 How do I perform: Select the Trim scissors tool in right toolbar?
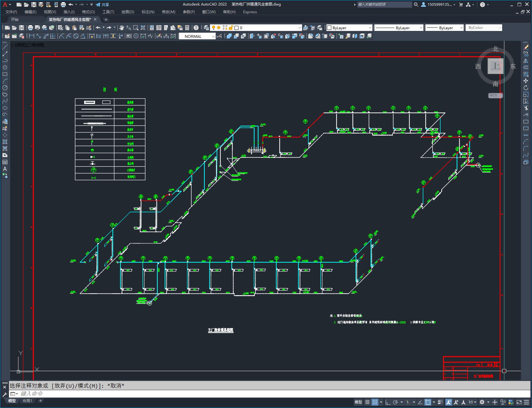coord(526,108)
